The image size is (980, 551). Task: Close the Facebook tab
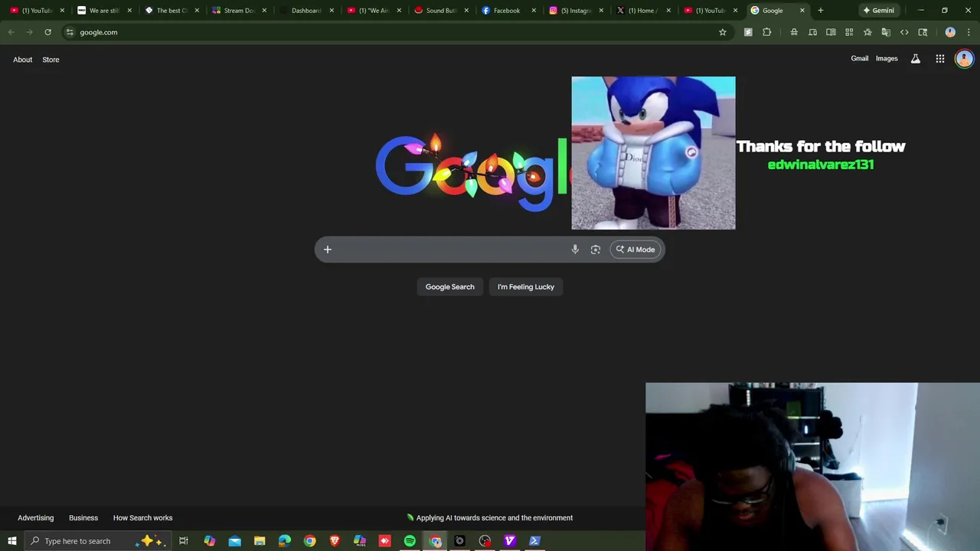click(x=534, y=11)
